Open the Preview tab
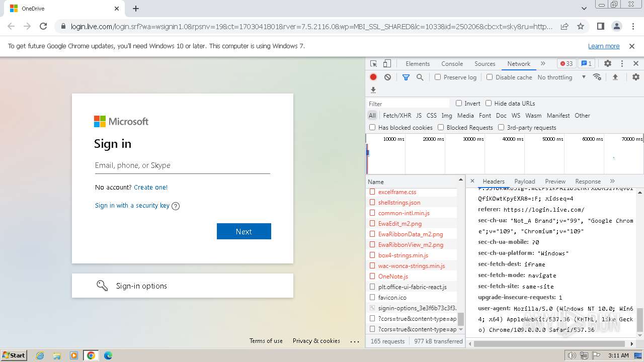Screen dimensions: 644x362 pyautogui.click(x=555, y=181)
